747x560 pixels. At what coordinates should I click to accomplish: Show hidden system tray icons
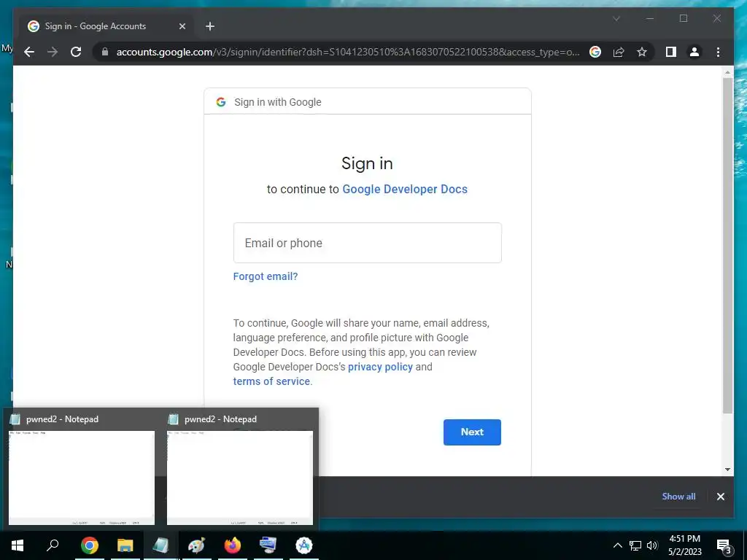point(617,545)
